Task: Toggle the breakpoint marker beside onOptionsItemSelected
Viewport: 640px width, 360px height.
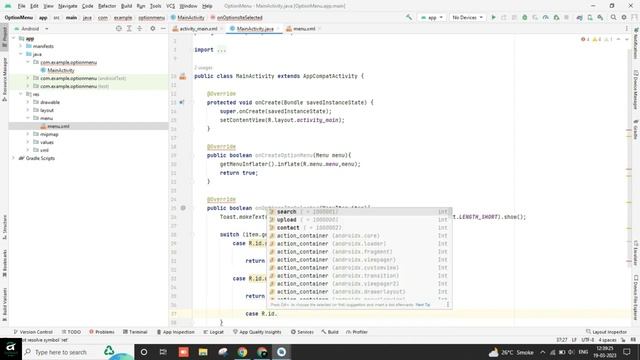Action: point(183,208)
